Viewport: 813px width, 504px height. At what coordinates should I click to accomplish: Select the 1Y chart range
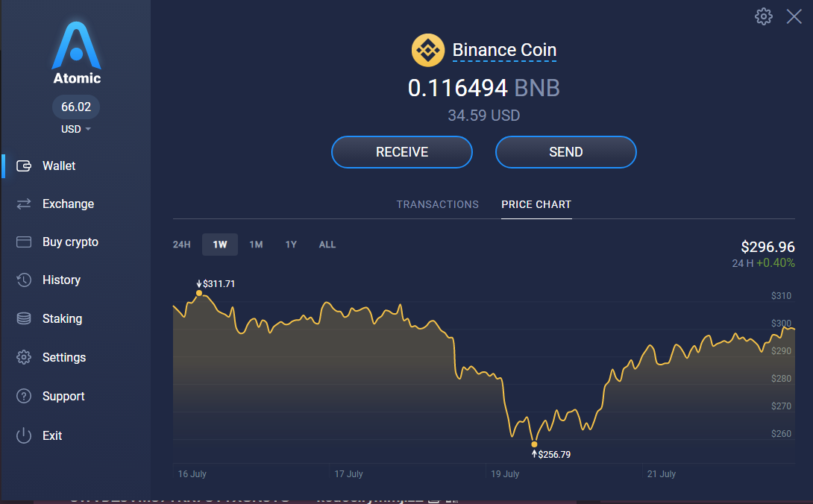[x=291, y=245]
